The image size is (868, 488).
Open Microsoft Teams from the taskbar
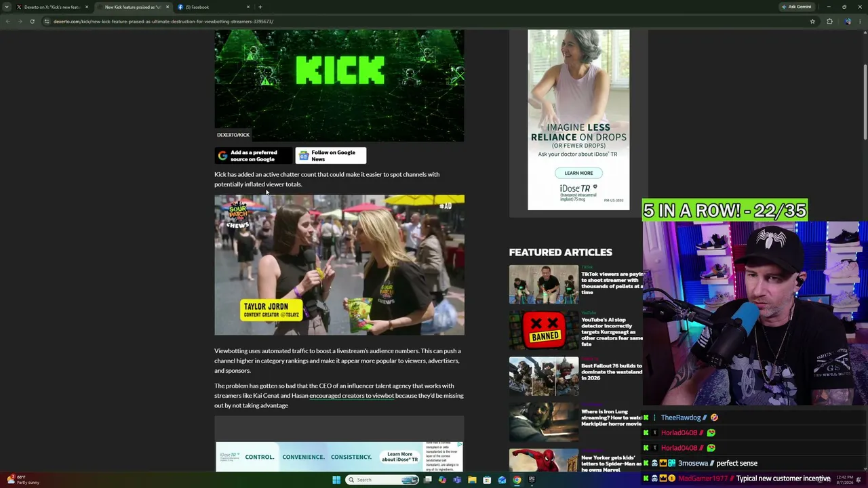[x=458, y=480]
